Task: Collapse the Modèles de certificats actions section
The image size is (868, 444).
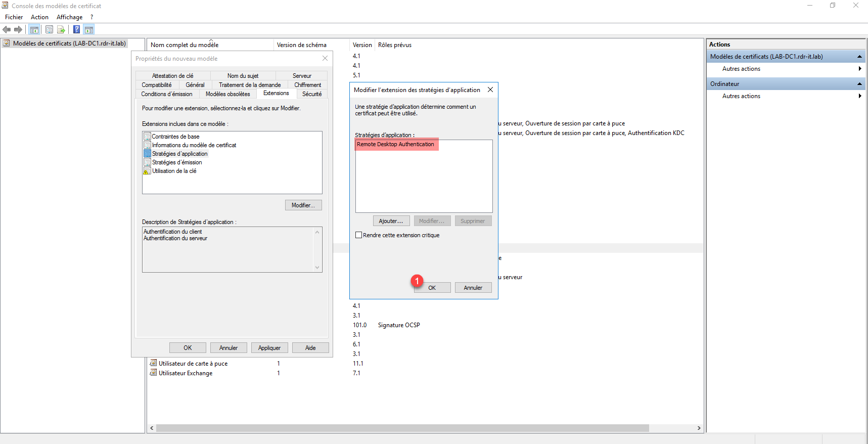Action: pyautogui.click(x=859, y=57)
